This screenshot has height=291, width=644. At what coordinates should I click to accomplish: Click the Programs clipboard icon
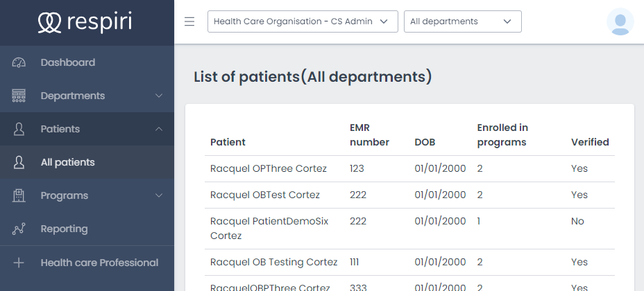[19, 195]
